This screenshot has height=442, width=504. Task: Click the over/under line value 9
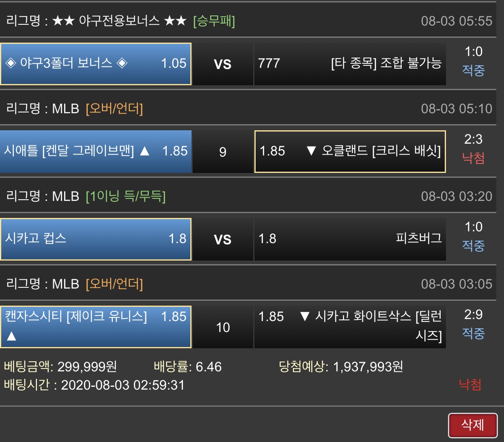(223, 152)
